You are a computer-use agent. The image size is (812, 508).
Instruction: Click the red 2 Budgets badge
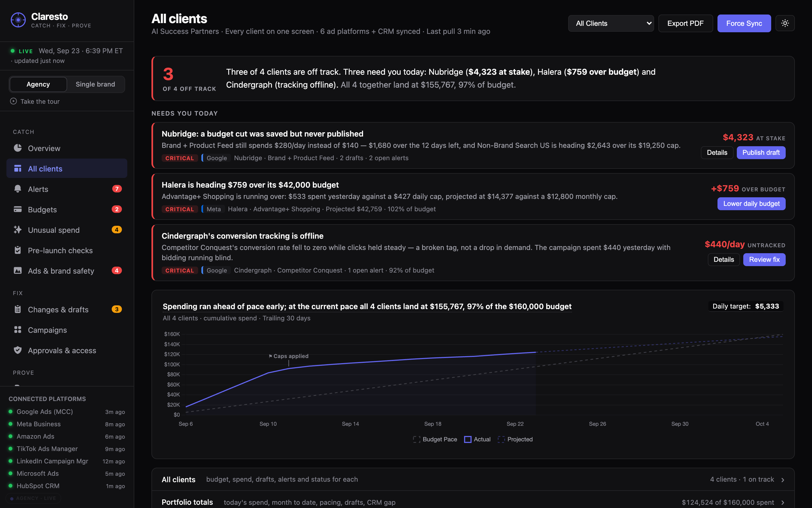[x=117, y=209]
